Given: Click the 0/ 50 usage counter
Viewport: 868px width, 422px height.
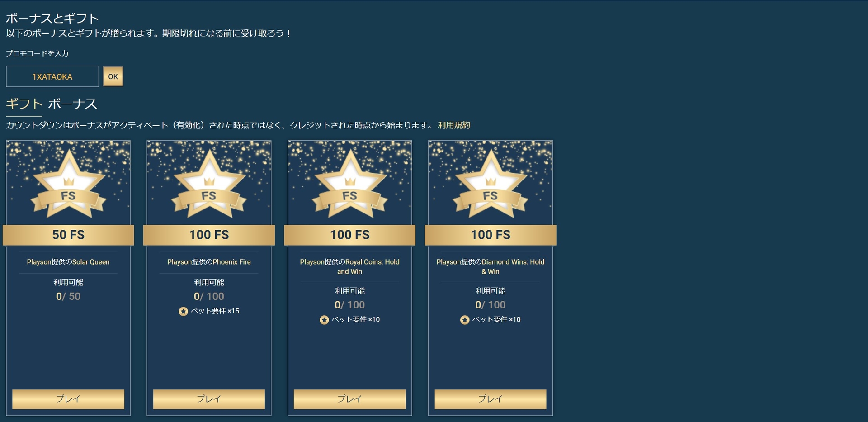Looking at the screenshot, I should (x=68, y=296).
